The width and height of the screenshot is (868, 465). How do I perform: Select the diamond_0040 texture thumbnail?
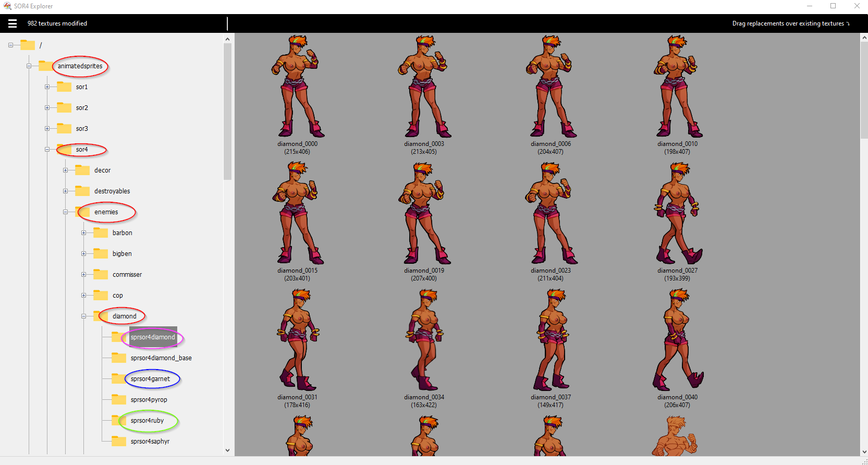point(677,340)
